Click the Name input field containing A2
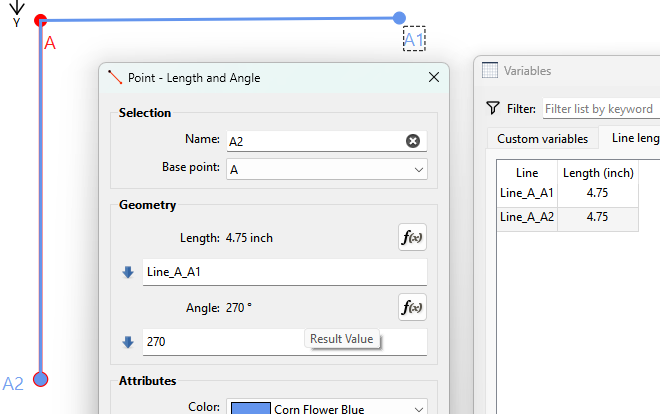The height and width of the screenshot is (414, 660). point(310,141)
